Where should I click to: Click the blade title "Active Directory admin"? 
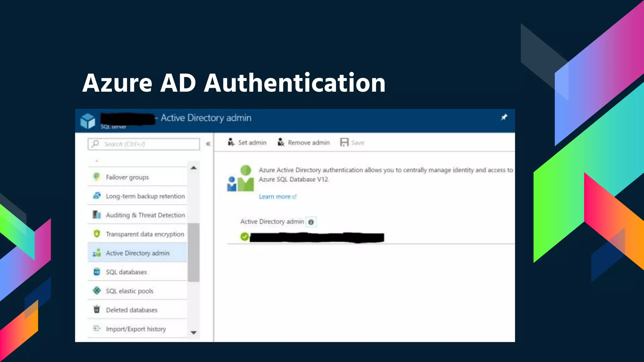click(206, 118)
